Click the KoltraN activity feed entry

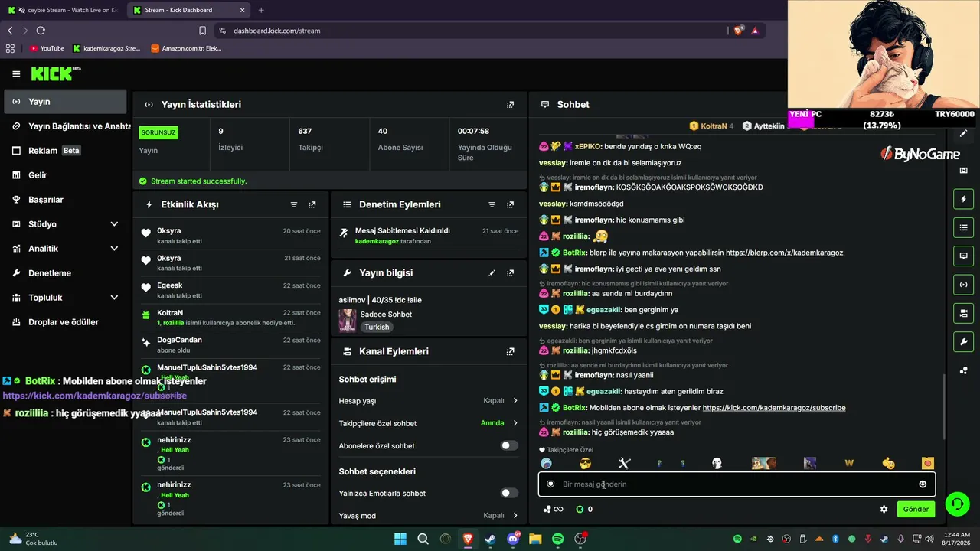(230, 318)
